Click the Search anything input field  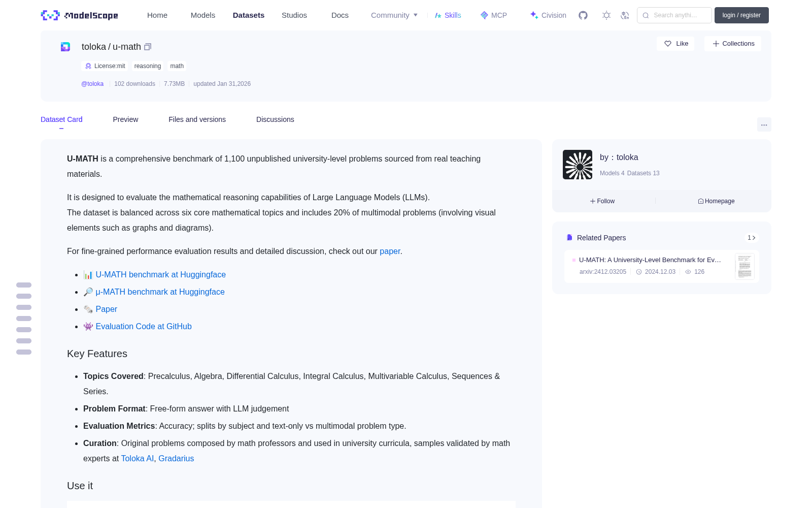(674, 15)
